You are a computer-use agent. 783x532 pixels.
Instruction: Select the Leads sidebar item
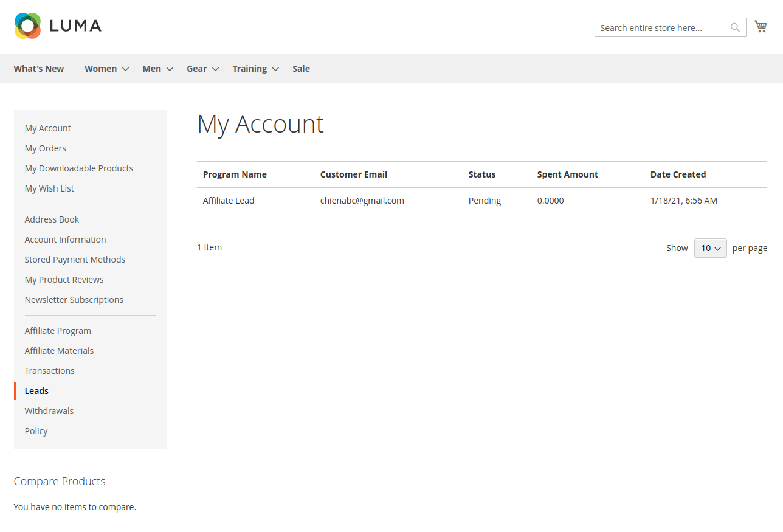(x=36, y=391)
